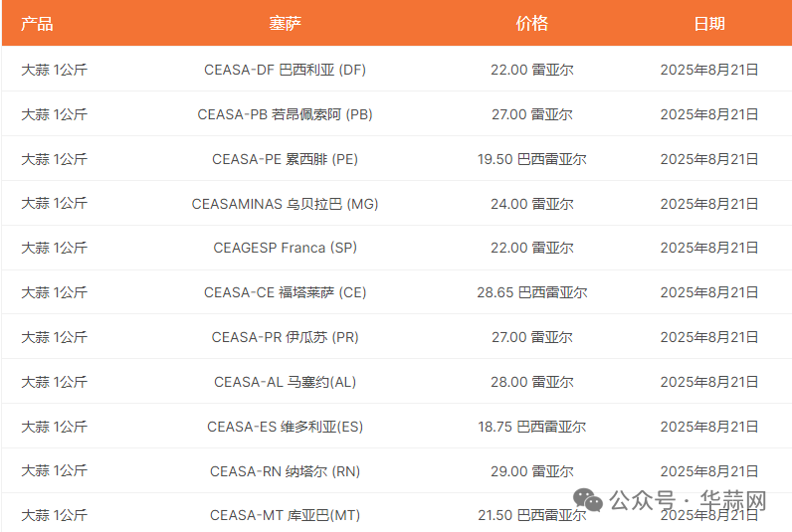Click the 29.00 雷亚尔 price cell
The width and height of the screenshot is (792, 532).
[531, 471]
